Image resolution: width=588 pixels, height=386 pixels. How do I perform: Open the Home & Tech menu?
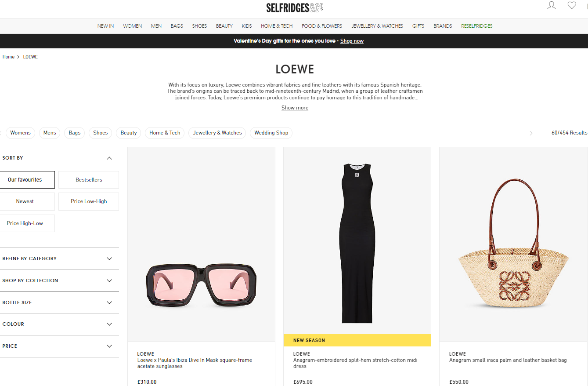click(277, 26)
